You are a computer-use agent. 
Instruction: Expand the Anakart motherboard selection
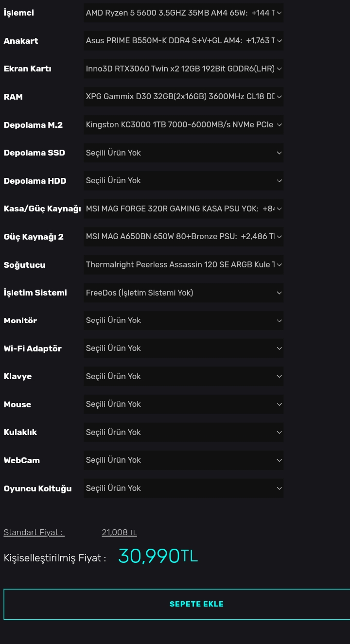pyautogui.click(x=183, y=41)
